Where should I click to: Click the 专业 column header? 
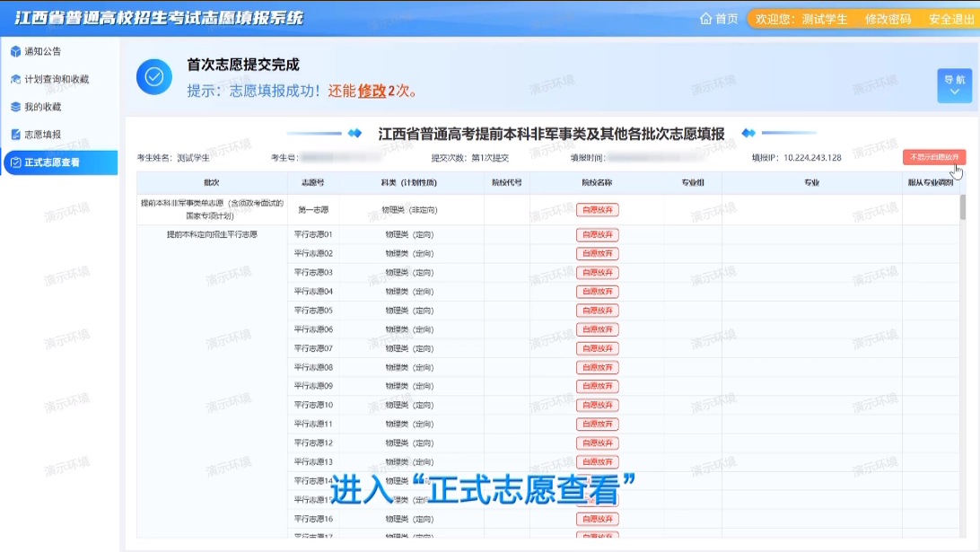tap(812, 182)
